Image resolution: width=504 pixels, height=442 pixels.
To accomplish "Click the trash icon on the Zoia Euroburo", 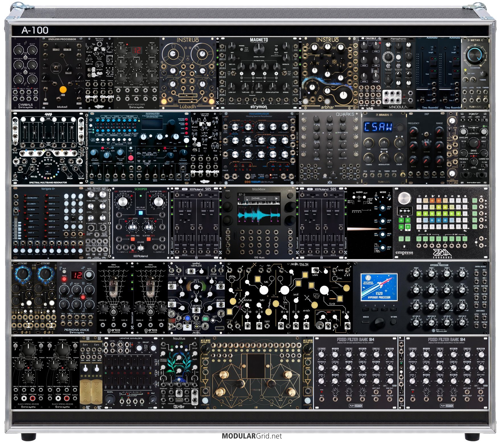I will point(439,196).
